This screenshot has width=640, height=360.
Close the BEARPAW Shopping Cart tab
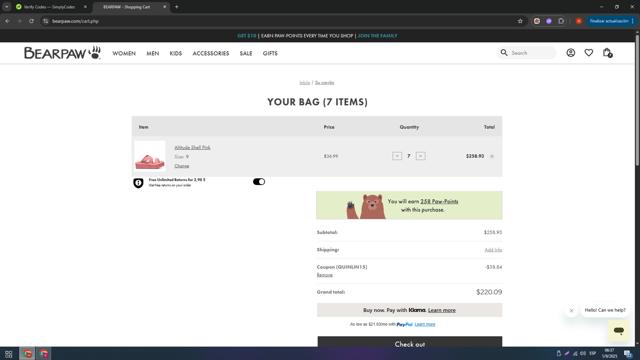164,7
